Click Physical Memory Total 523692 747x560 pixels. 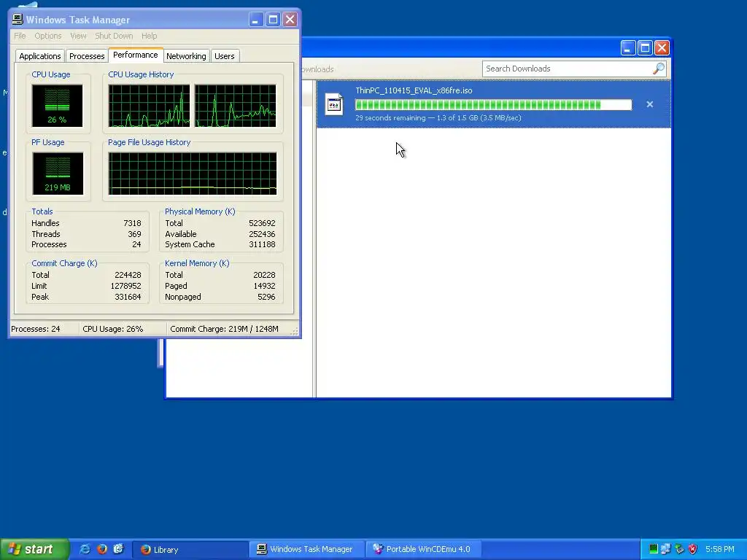click(262, 223)
